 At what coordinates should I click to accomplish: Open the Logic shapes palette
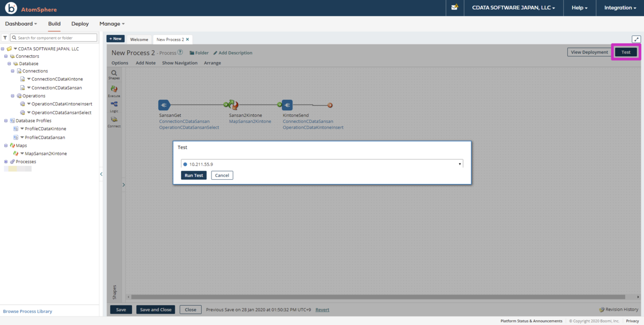(114, 107)
